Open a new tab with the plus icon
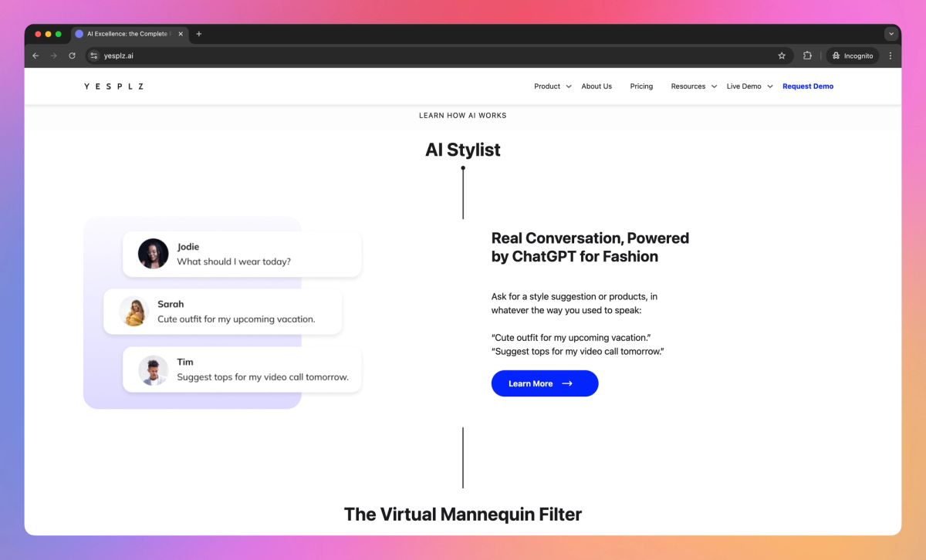This screenshot has width=926, height=560. point(199,34)
